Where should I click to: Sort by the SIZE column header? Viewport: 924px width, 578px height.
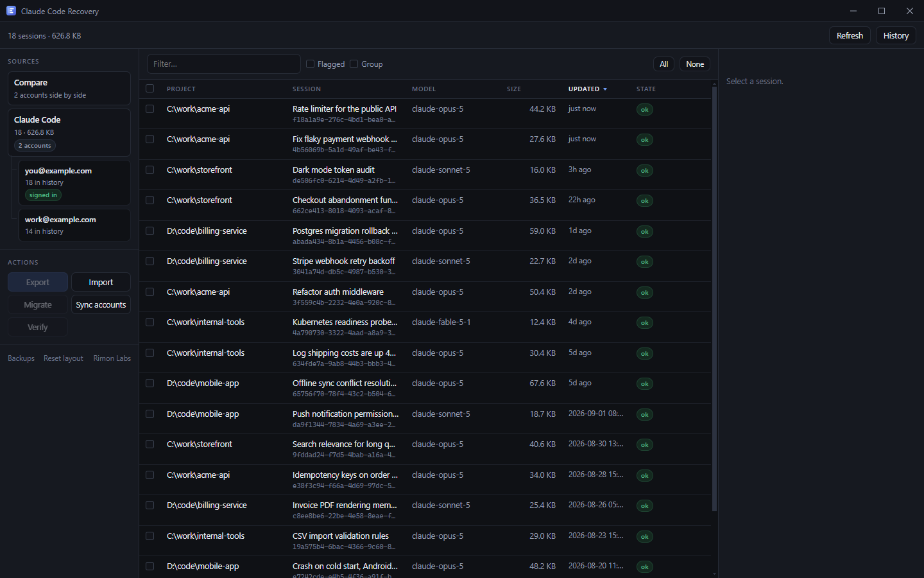(514, 89)
